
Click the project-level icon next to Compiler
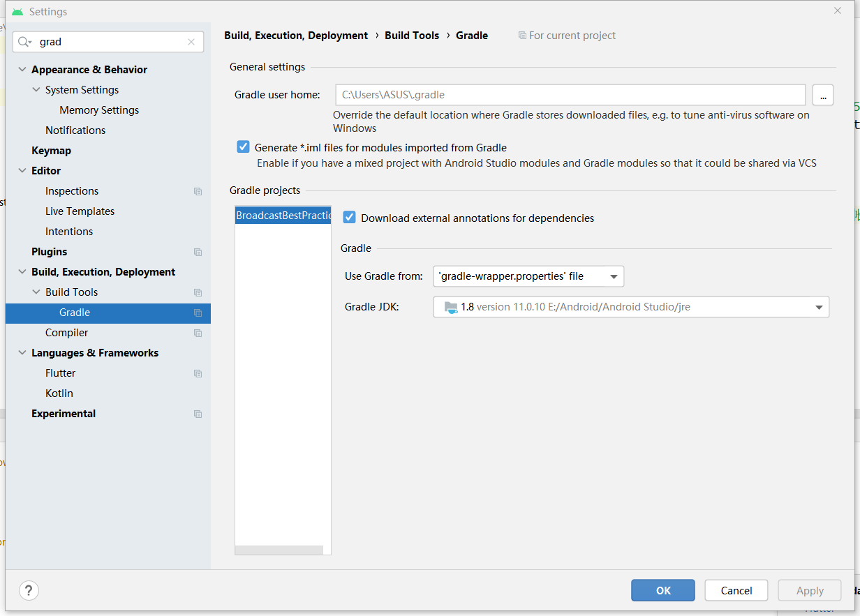coord(198,333)
